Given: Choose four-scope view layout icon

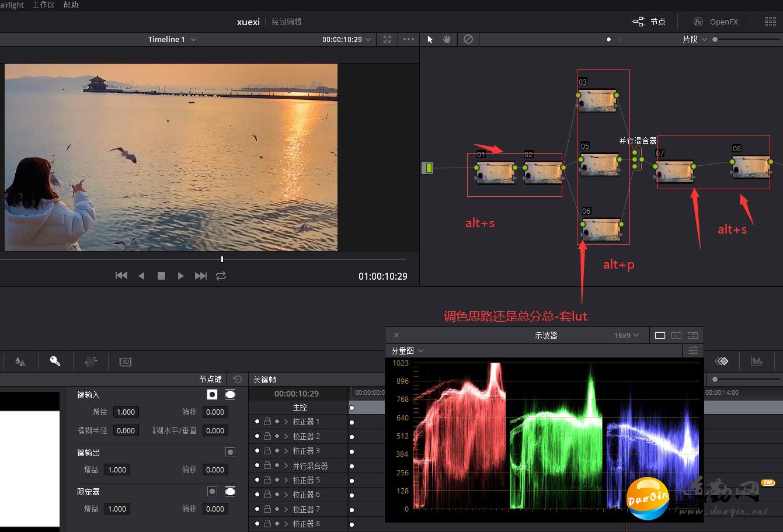Looking at the screenshot, I should (x=693, y=335).
